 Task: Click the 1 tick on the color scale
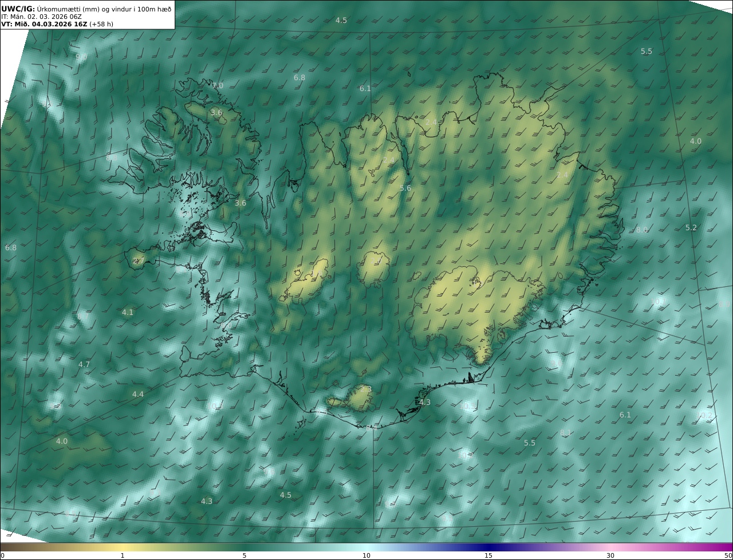123,555
